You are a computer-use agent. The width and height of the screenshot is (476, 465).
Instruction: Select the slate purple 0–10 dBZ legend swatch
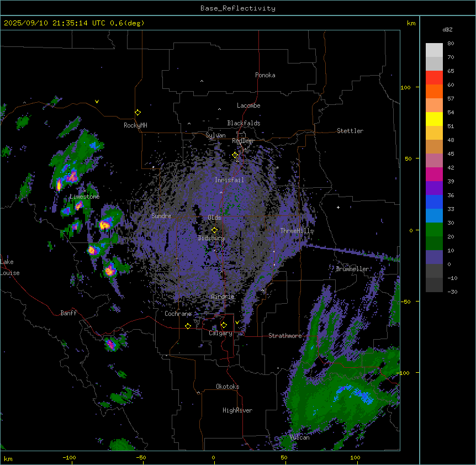tap(434, 257)
